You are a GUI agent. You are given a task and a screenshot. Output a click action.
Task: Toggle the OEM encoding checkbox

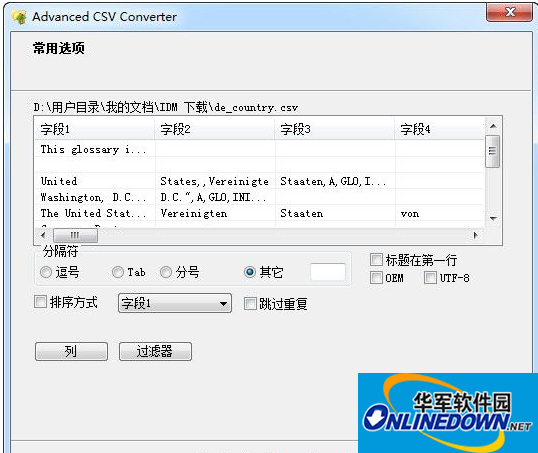pos(376,278)
